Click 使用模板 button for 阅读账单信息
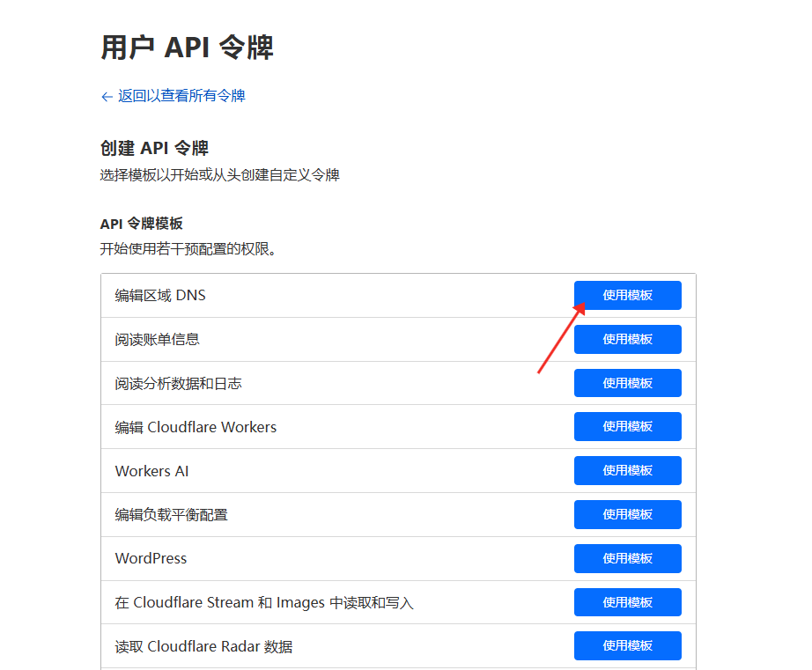This screenshot has height=670, width=812. 627,339
